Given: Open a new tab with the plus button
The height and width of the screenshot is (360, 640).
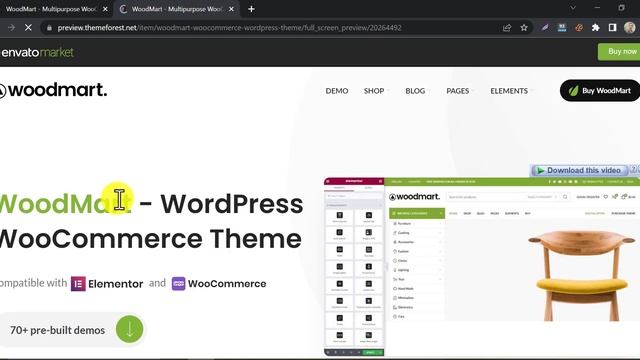Looking at the screenshot, I should [251, 9].
